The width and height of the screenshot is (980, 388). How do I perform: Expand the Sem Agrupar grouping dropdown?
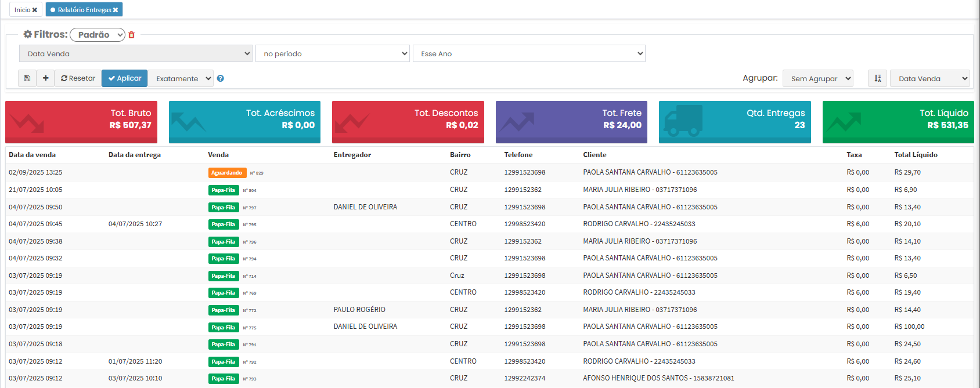(x=817, y=78)
